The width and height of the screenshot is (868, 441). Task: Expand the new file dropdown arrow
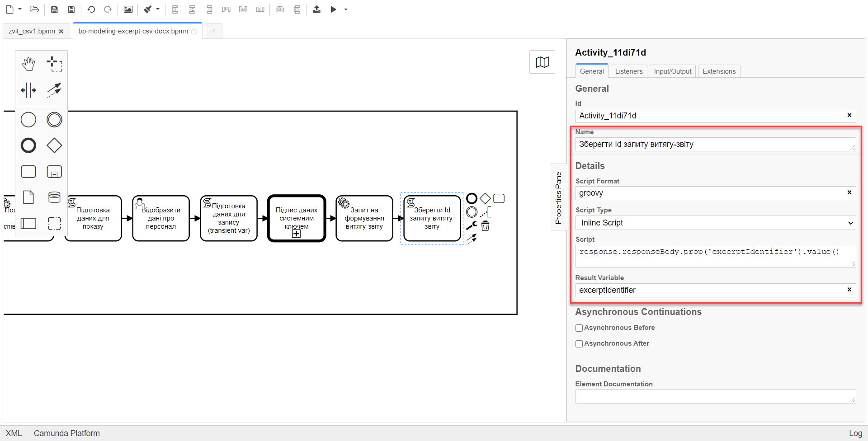pos(20,9)
